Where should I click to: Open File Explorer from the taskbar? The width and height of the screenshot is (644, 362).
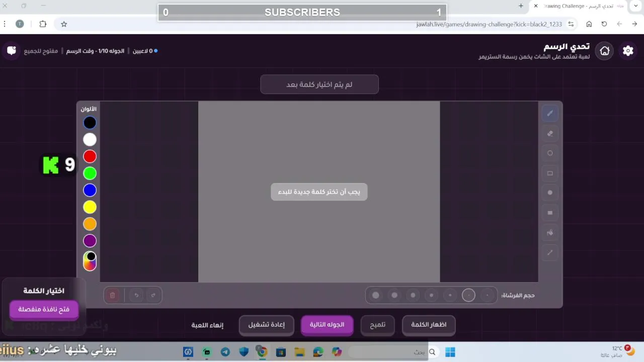299,352
